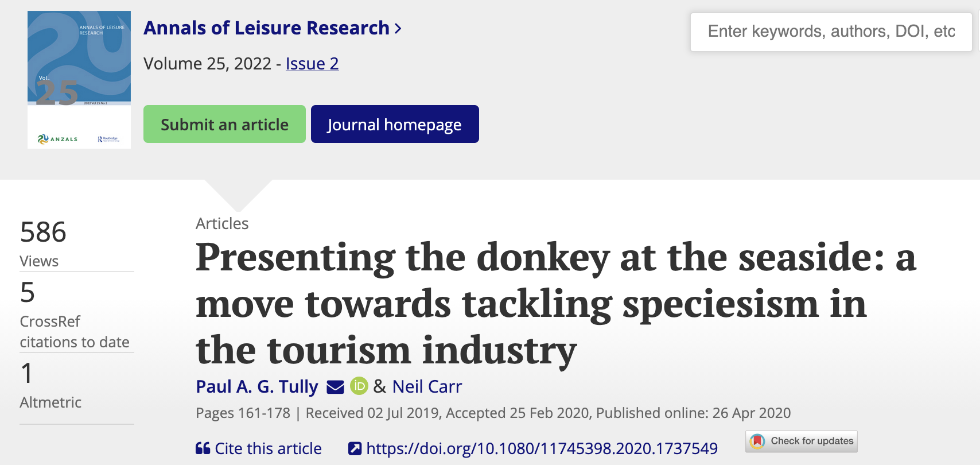This screenshot has height=465, width=980.
Task: Go to Journal homepage button
Action: pos(395,124)
